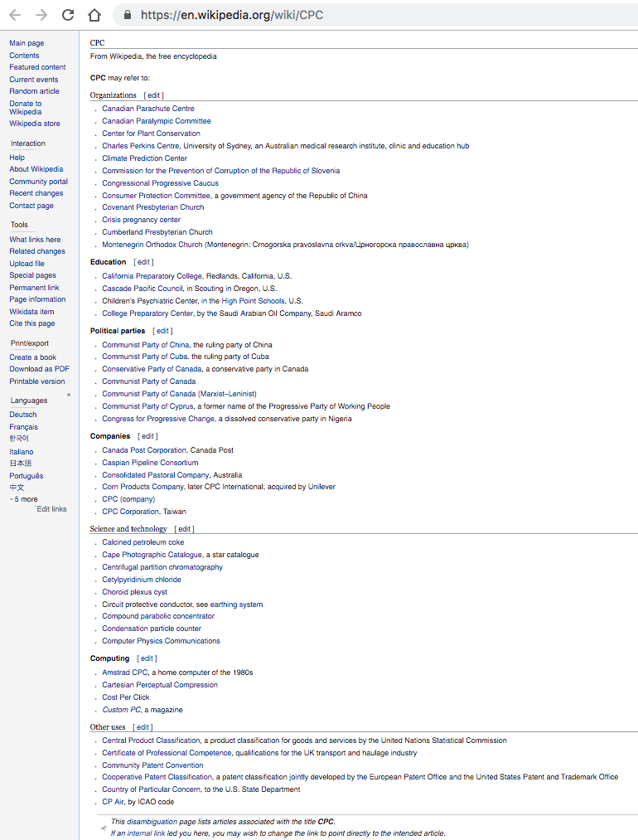Viewport: 638px width, 840px height.
Task: Open Special pages link
Action: pyautogui.click(x=32, y=274)
